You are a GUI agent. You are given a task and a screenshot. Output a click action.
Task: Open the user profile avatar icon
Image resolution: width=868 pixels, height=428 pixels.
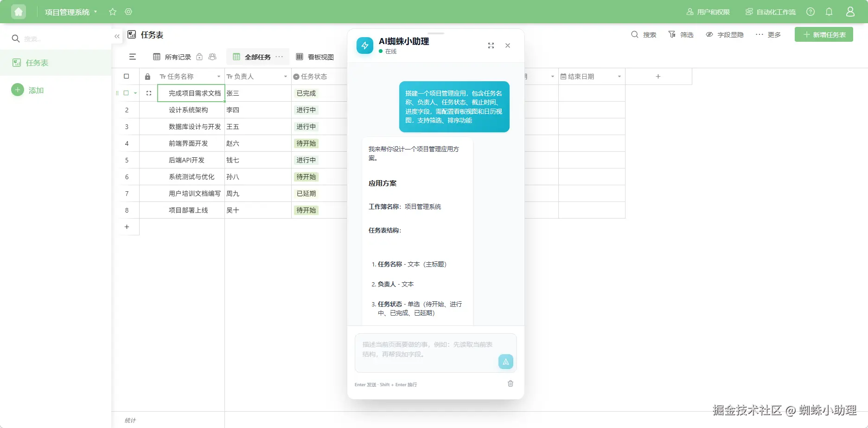click(x=850, y=12)
